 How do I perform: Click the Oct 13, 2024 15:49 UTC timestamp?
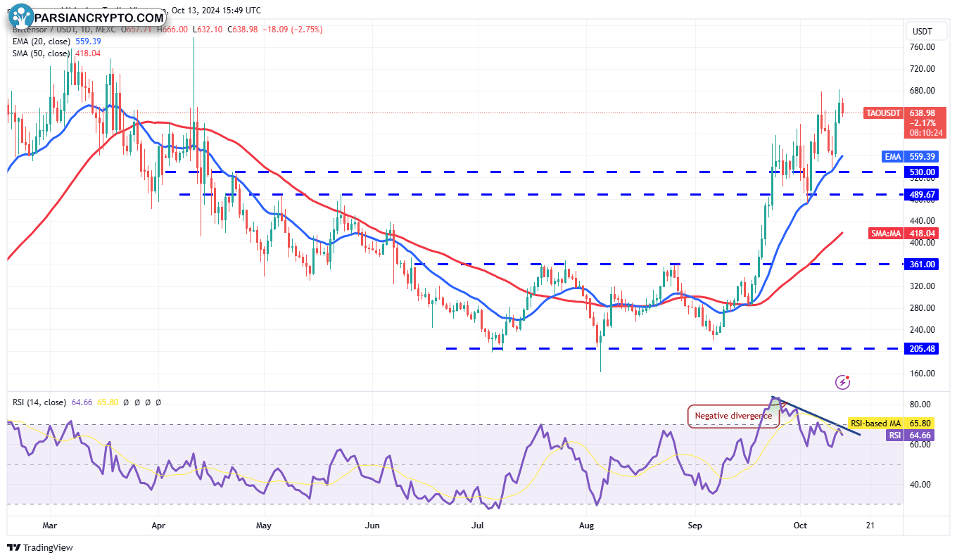[x=217, y=11]
